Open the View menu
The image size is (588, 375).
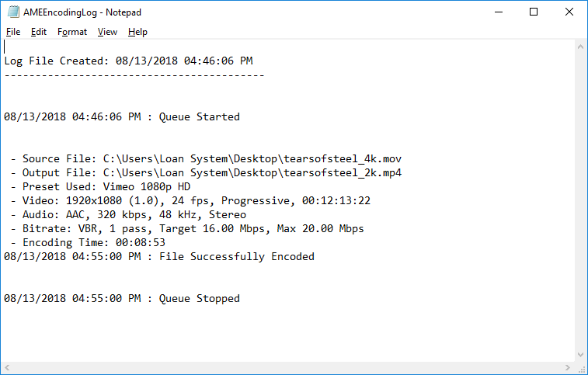(107, 32)
